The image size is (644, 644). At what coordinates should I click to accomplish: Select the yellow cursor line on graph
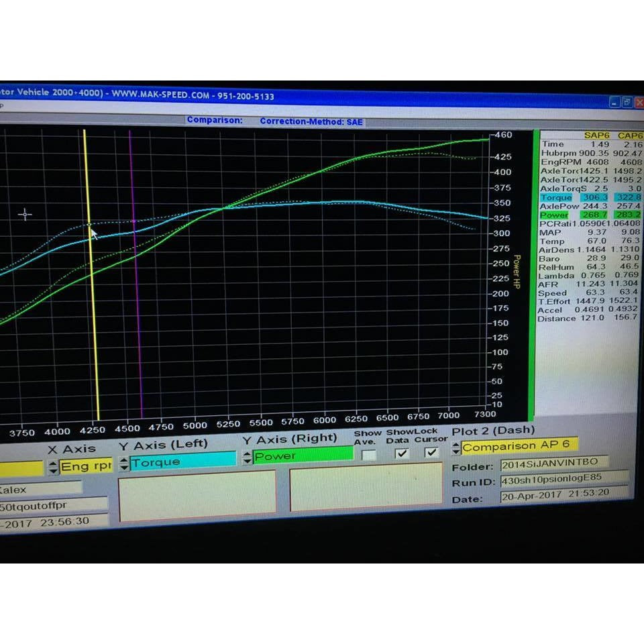(91, 275)
